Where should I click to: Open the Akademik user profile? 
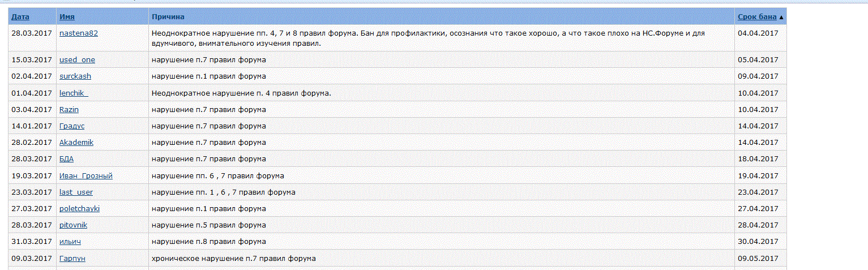click(x=76, y=142)
